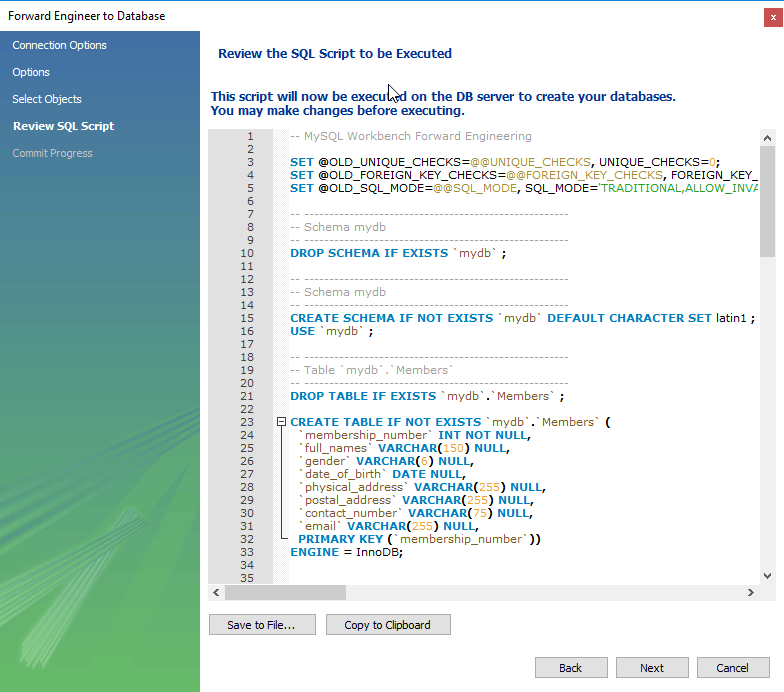The image size is (784, 692).
Task: Cancel the forward engineering wizard
Action: point(733,668)
